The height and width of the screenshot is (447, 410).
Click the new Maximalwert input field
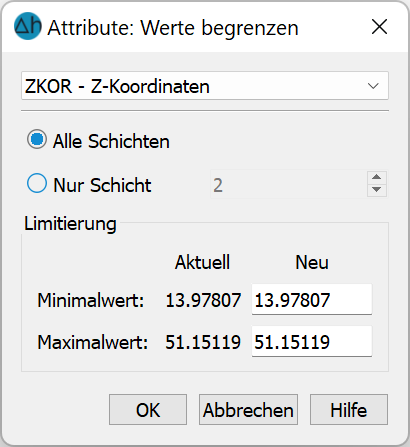click(312, 341)
